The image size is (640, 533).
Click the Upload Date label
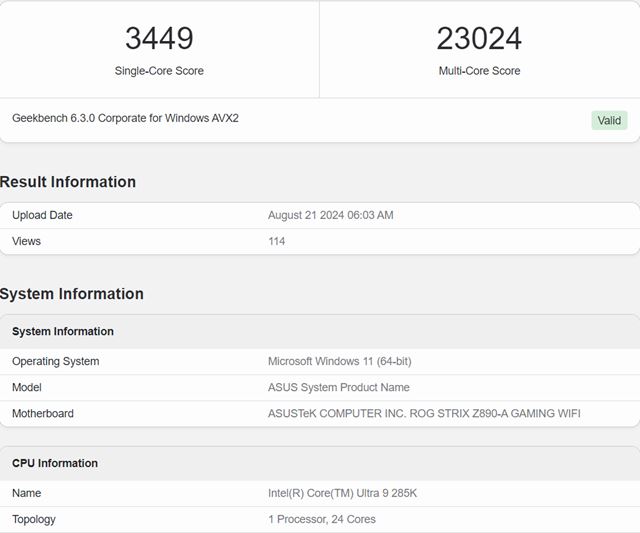tap(42, 215)
